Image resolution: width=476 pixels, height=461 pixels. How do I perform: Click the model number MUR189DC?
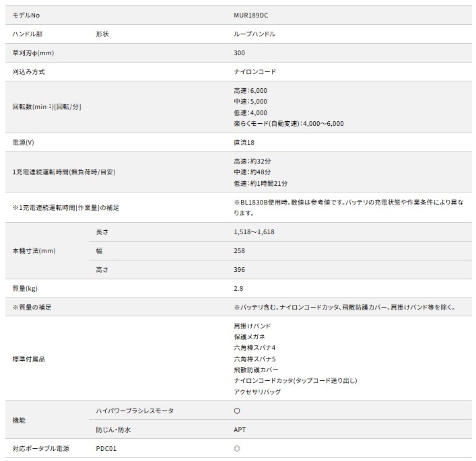coord(250,15)
